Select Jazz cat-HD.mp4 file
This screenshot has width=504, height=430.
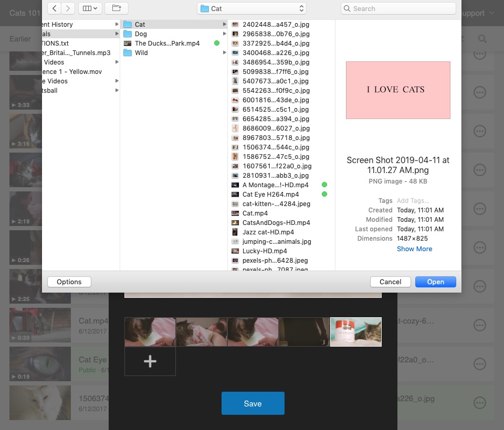click(x=281, y=232)
